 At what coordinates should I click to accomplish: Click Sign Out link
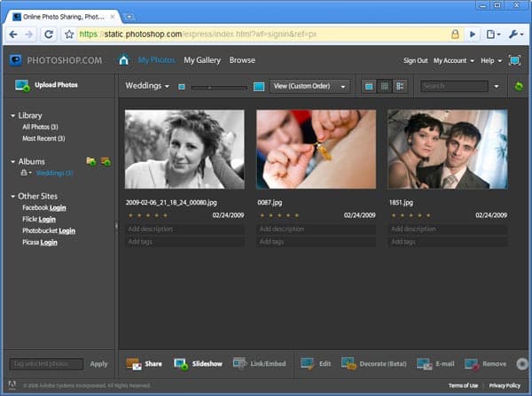415,61
